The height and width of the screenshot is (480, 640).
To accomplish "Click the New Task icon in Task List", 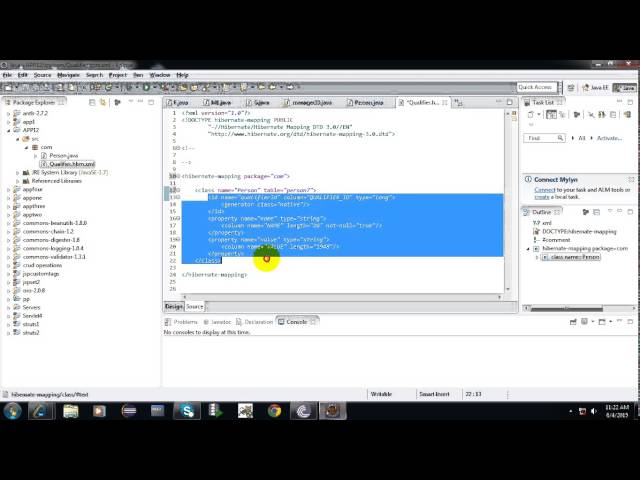I will coord(531,115).
